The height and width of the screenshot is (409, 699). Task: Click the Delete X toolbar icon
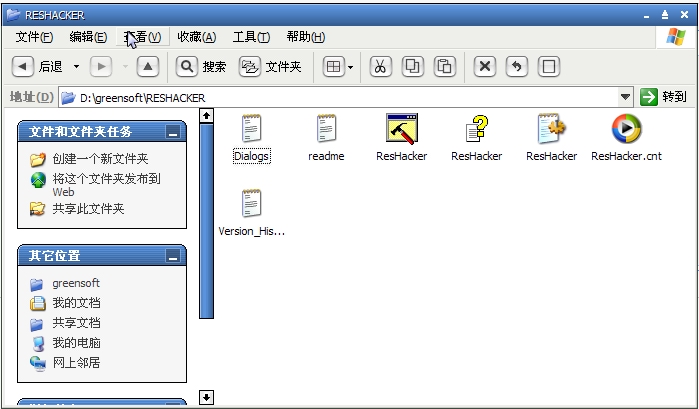tap(485, 67)
